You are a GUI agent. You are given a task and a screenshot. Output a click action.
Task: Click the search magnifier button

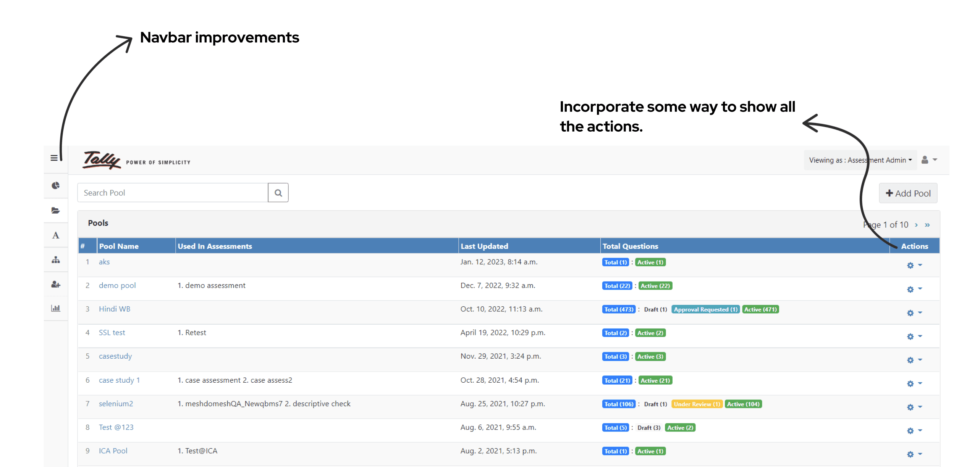tap(278, 193)
